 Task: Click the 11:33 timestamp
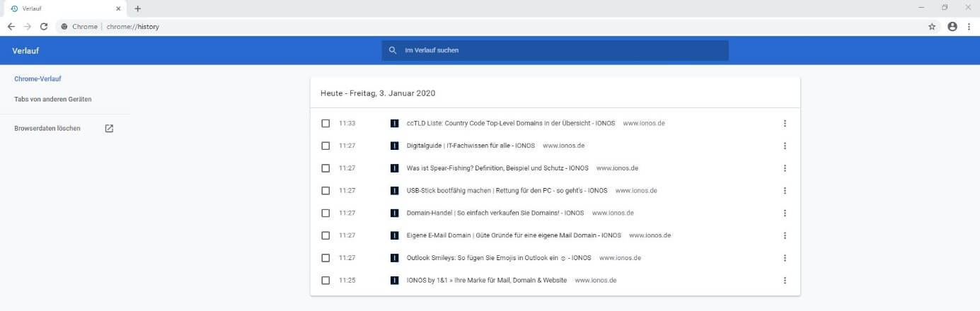coord(347,124)
